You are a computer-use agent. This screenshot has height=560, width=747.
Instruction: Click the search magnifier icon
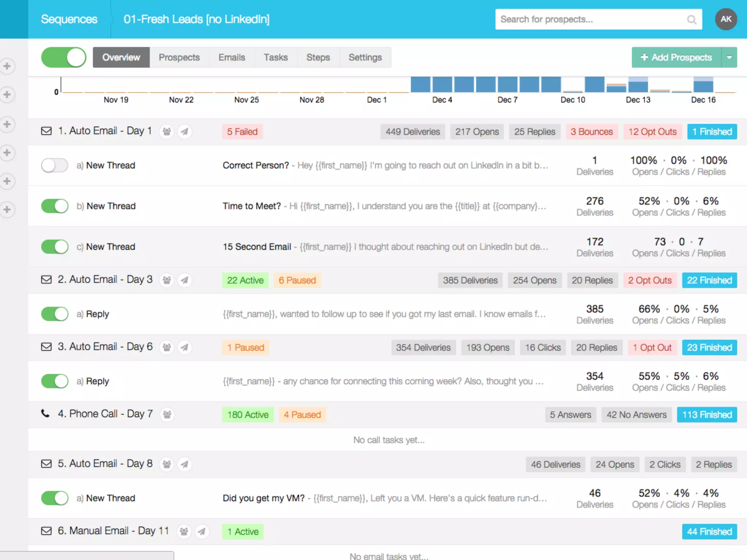click(x=691, y=19)
